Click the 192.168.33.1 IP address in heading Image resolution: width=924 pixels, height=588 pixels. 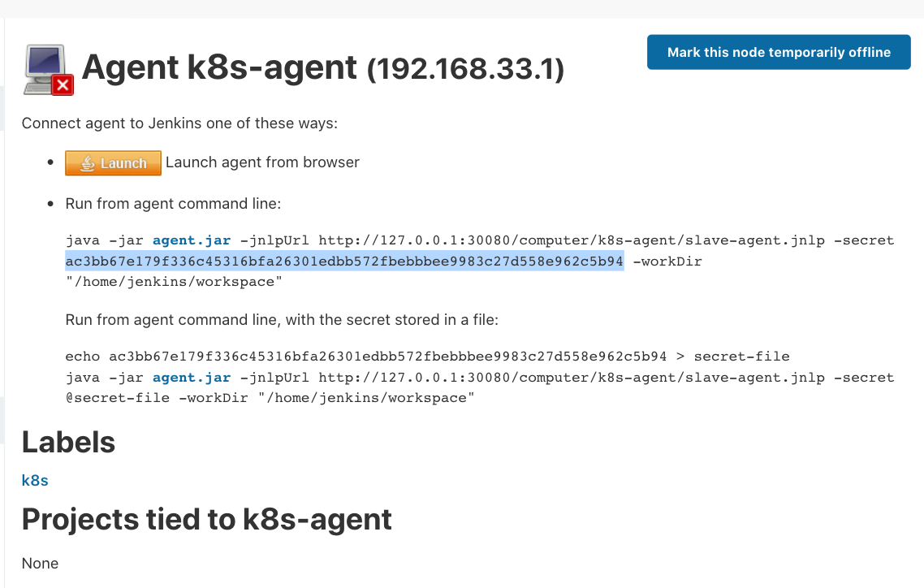pos(465,69)
